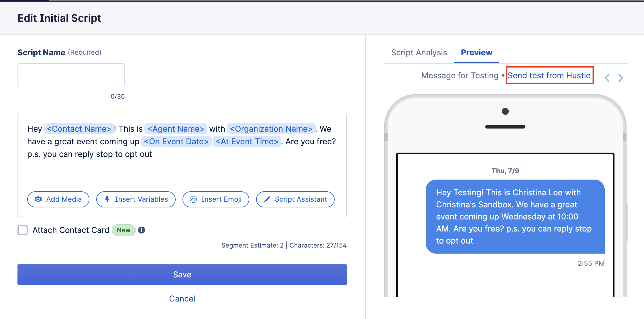Click the green New badge

123,230
